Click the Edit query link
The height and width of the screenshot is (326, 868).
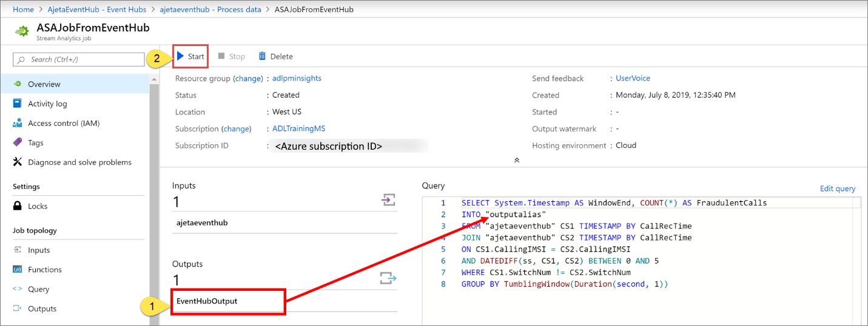click(837, 188)
